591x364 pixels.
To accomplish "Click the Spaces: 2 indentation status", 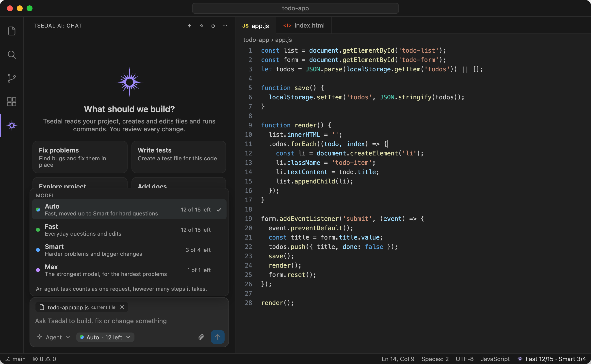I will click(x=435, y=359).
